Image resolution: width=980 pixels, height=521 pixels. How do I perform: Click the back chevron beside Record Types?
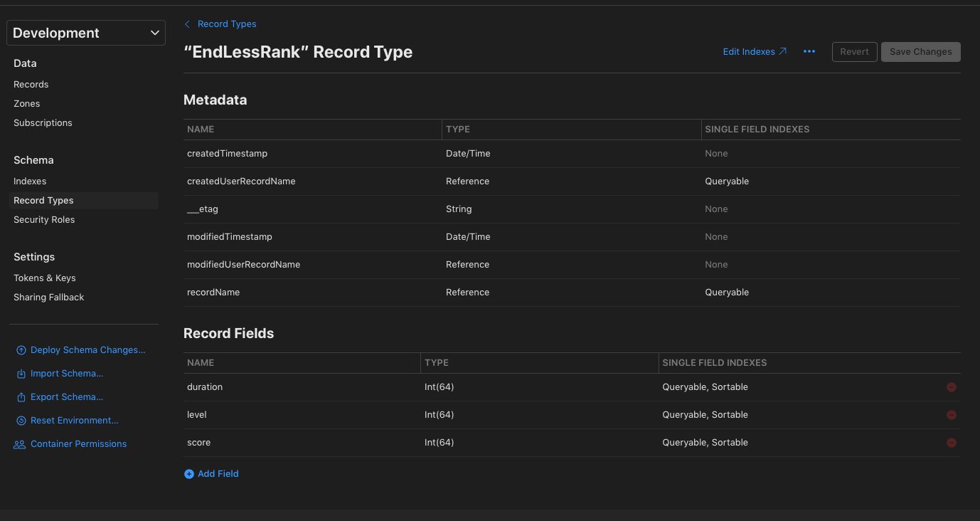[x=187, y=24]
